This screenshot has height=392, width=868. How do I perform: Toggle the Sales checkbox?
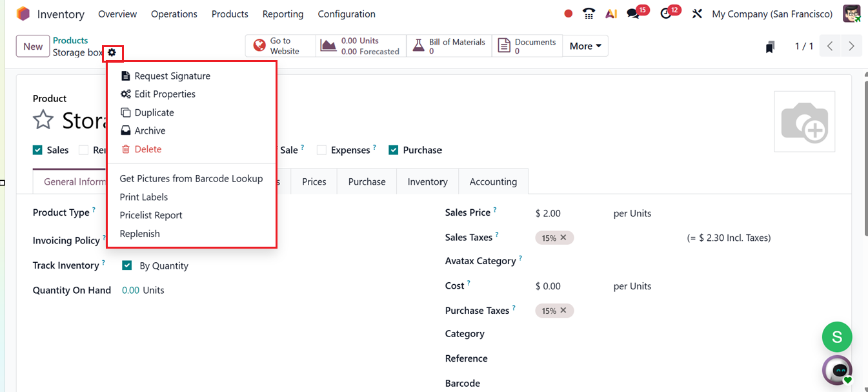[x=37, y=150]
